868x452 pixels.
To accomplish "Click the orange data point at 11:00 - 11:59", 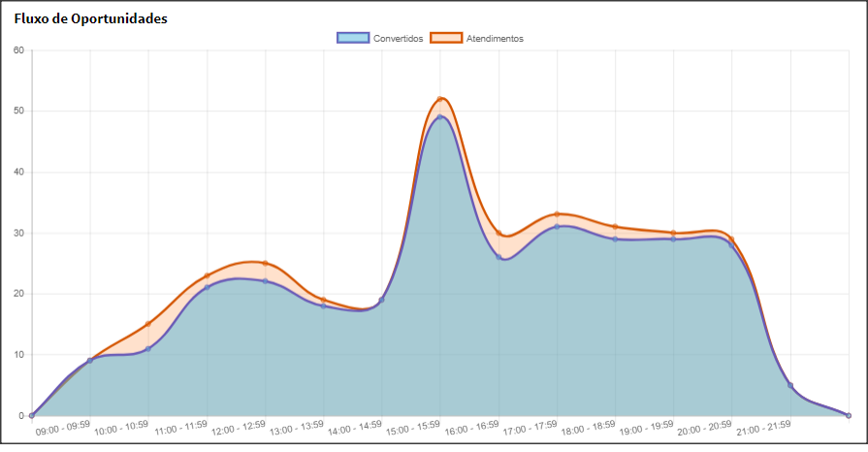I will [207, 275].
